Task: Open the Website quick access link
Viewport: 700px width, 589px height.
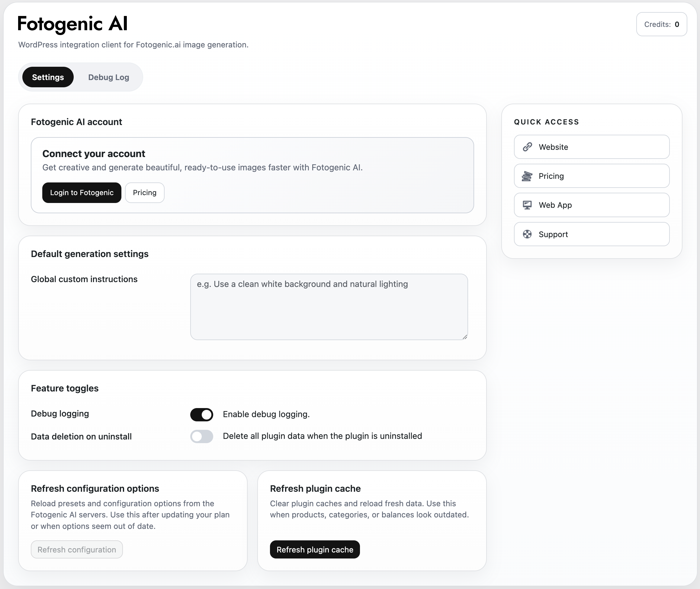Action: [592, 147]
